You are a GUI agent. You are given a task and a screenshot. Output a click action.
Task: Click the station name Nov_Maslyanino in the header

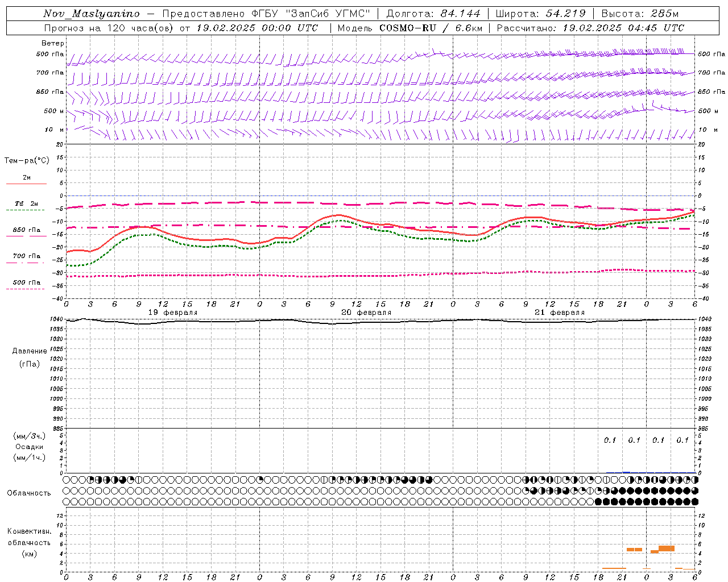92,14
